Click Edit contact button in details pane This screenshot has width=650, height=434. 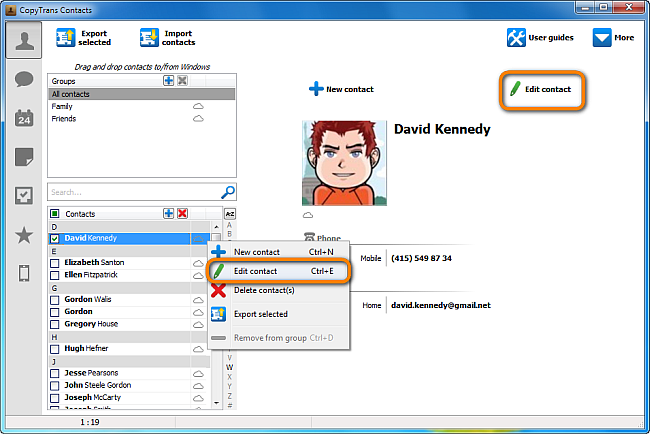pos(541,89)
